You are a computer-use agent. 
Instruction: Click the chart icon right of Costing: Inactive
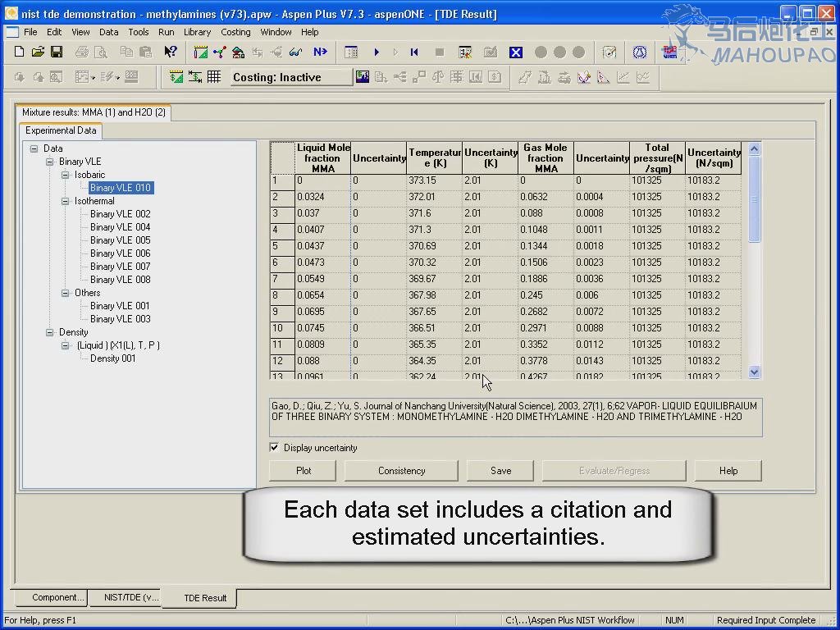(x=362, y=77)
